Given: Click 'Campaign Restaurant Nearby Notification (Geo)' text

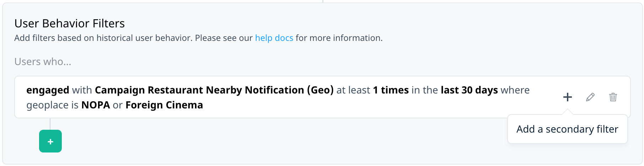Looking at the screenshot, I should (x=214, y=90).
